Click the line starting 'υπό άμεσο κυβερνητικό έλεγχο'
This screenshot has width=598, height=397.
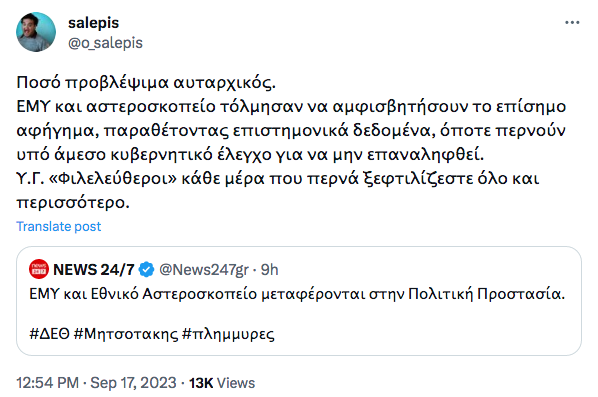[250, 154]
